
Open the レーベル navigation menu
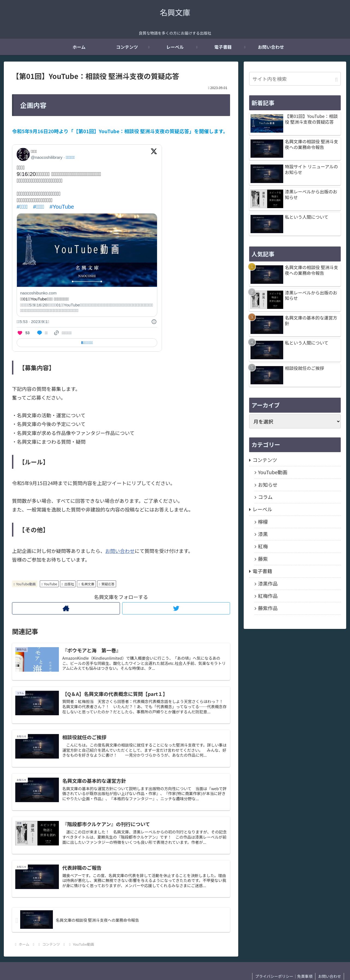click(x=175, y=47)
